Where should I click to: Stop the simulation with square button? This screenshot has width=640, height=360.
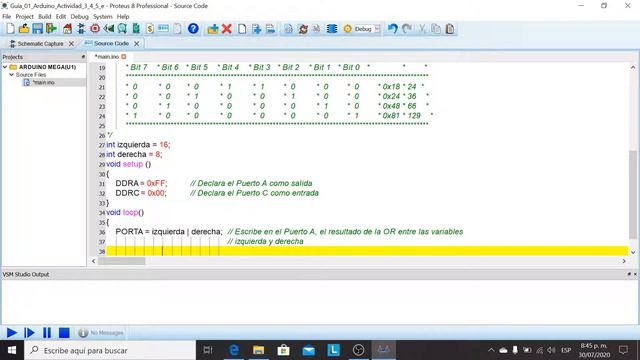point(64,333)
